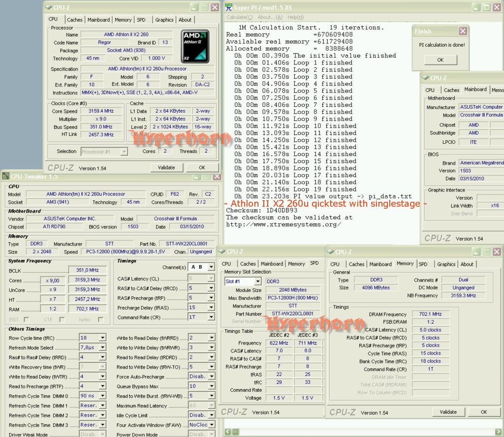The image size is (504, 437).
Task: Click Part Number STT-WX220CL0801 in SPD window
Action: click(x=292, y=313)
